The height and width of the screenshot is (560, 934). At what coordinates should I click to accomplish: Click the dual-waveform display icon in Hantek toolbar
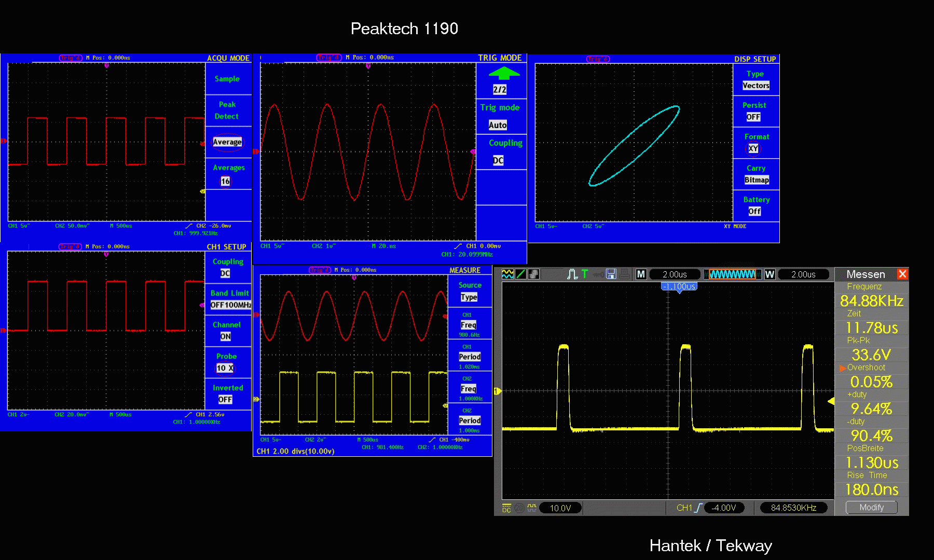pos(507,274)
